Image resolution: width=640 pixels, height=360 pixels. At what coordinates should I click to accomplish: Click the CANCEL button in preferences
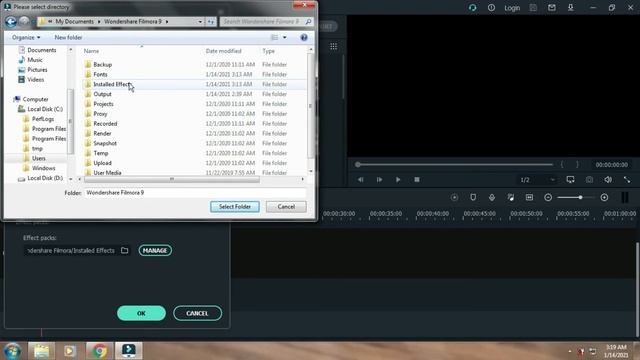pyautogui.click(x=198, y=313)
